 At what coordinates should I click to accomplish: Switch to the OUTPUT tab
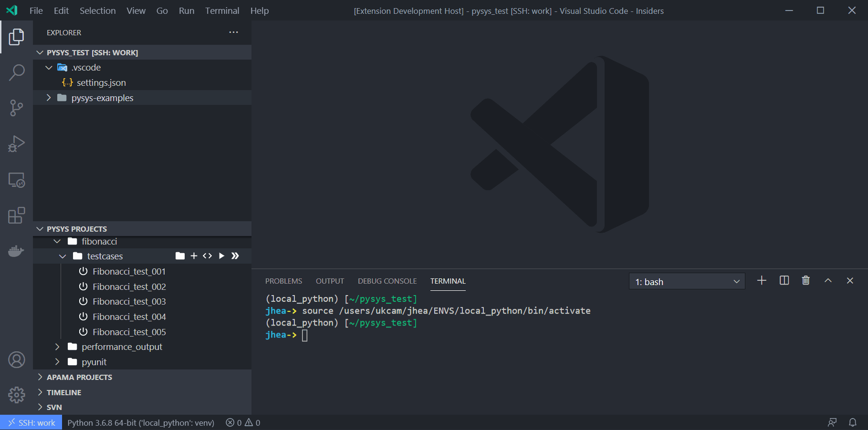pyautogui.click(x=330, y=281)
